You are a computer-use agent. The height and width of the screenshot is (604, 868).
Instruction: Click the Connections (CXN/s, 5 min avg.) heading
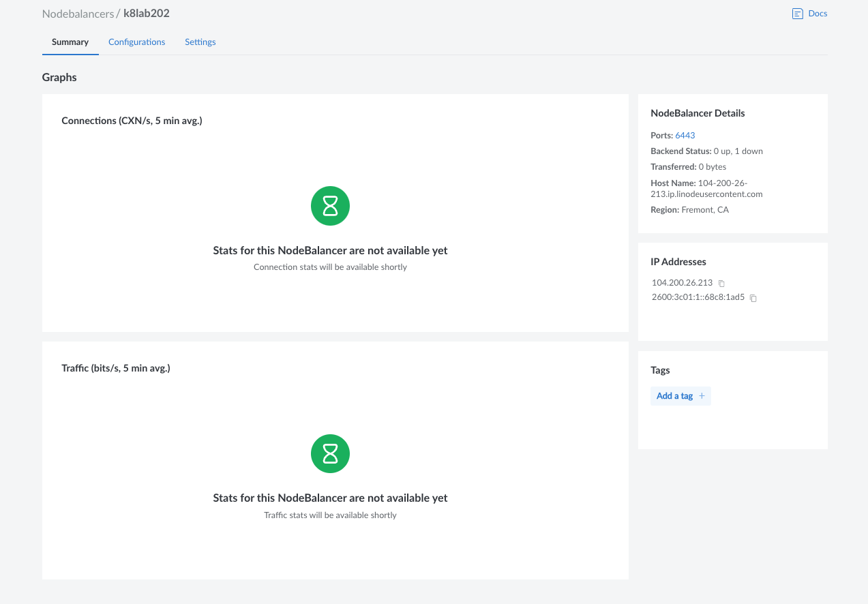[x=132, y=121]
